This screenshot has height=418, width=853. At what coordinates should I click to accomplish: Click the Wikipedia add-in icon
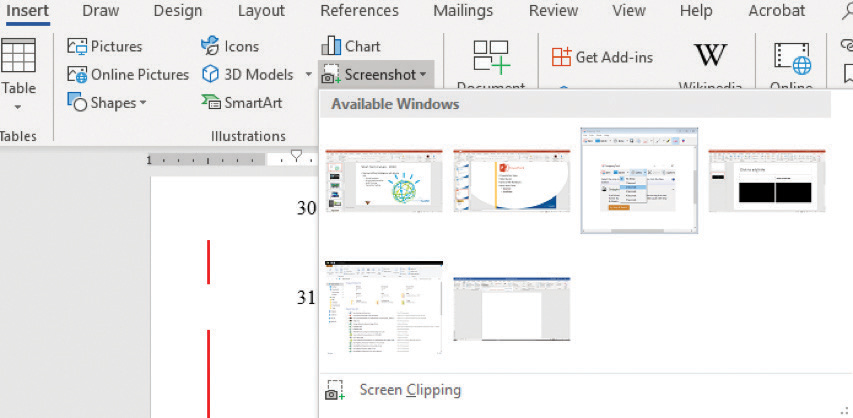pos(710,56)
